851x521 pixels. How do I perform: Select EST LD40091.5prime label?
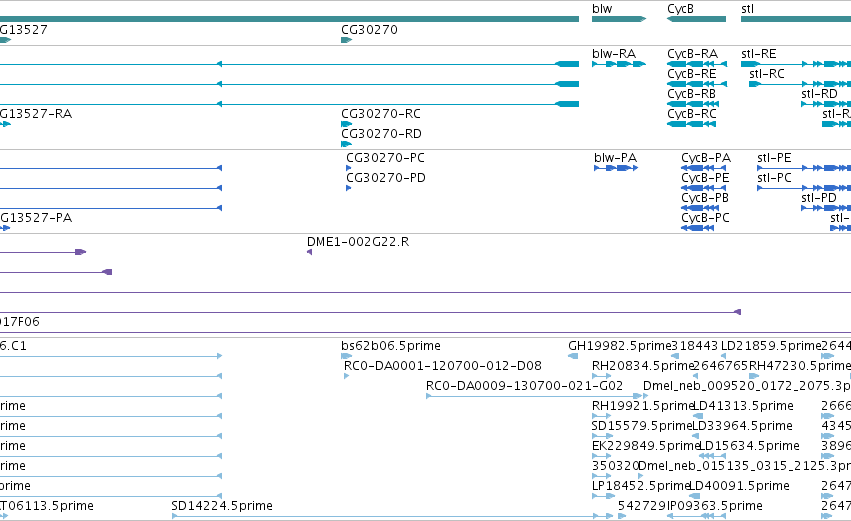click(x=739, y=486)
